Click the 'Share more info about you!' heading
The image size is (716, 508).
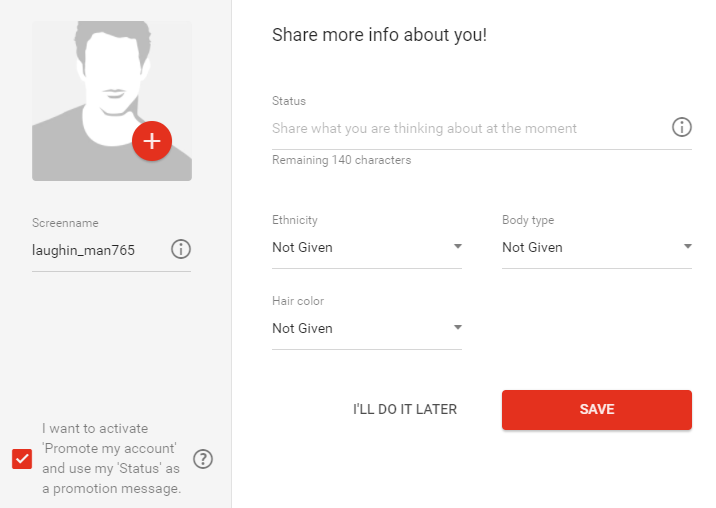point(379,35)
